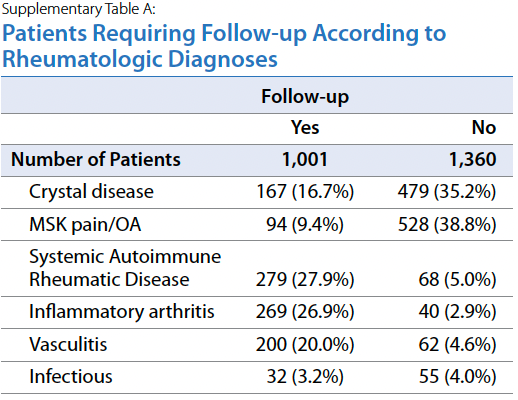
Task: Select the 'Crystal disease' row label
Action: pyautogui.click(x=91, y=192)
